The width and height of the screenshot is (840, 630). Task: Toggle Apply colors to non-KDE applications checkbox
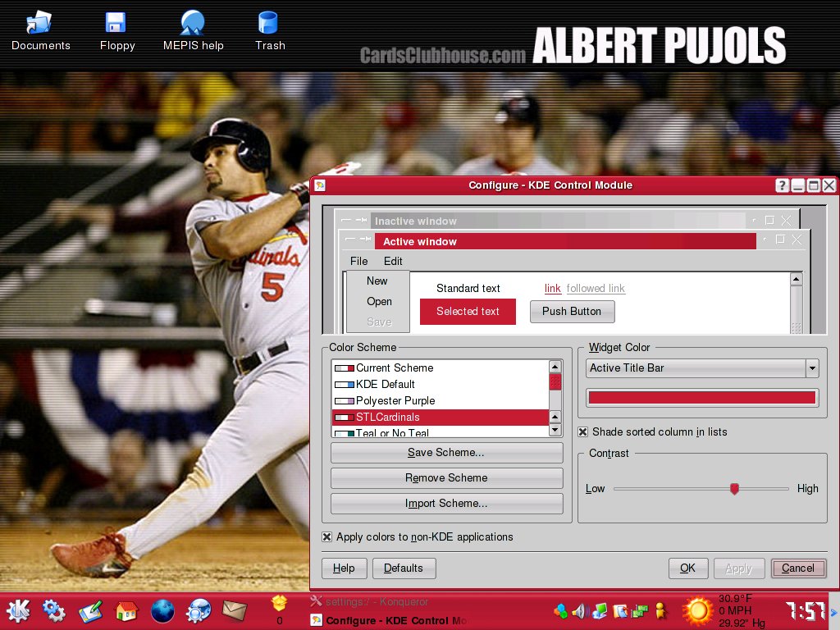326,536
